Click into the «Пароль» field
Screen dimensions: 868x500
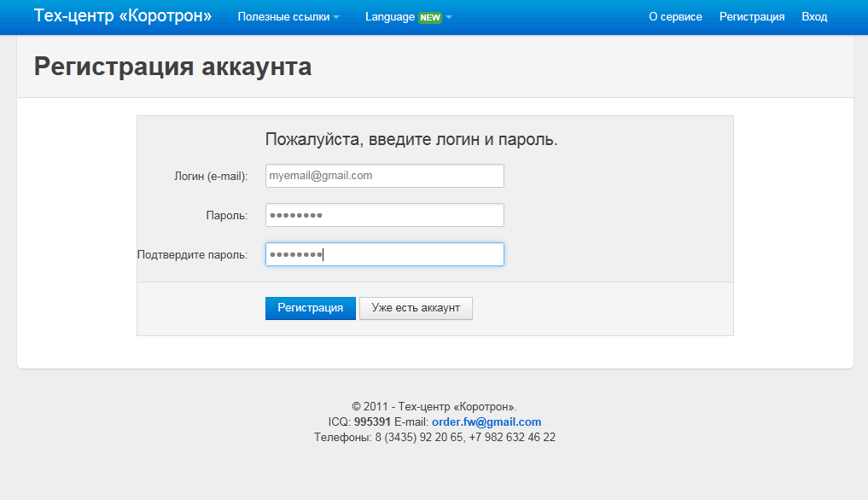coord(384,215)
